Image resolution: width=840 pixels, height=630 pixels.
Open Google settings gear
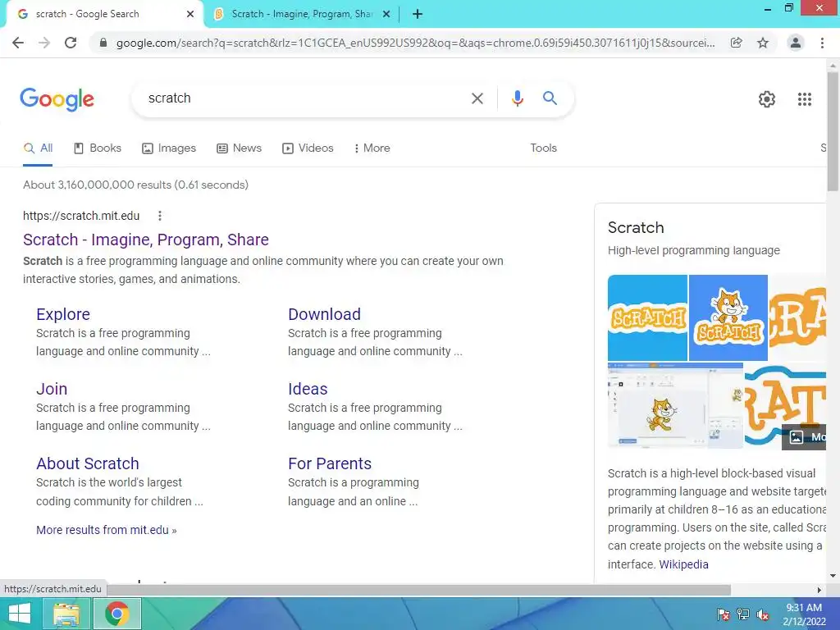[767, 99]
